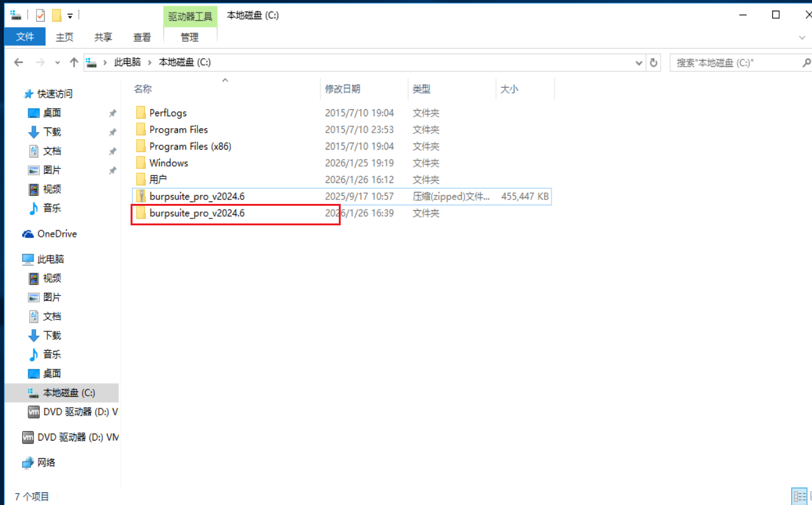Open the quick access toolbar customize dropdown
This screenshot has width=812, height=505.
[x=70, y=16]
